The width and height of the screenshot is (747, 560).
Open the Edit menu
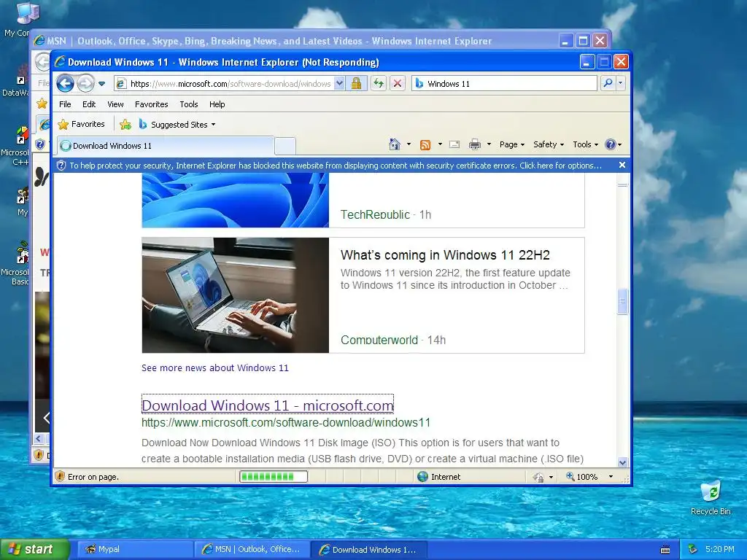point(88,104)
